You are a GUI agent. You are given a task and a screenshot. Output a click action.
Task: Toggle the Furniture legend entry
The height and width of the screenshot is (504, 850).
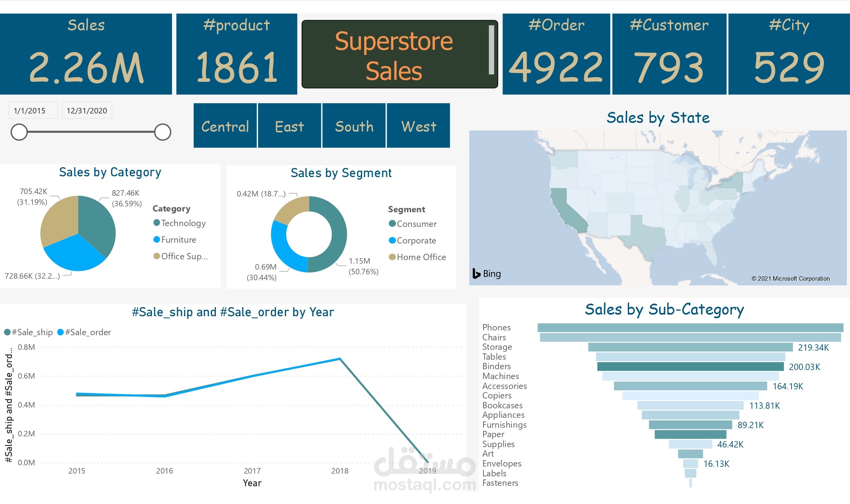pyautogui.click(x=176, y=240)
